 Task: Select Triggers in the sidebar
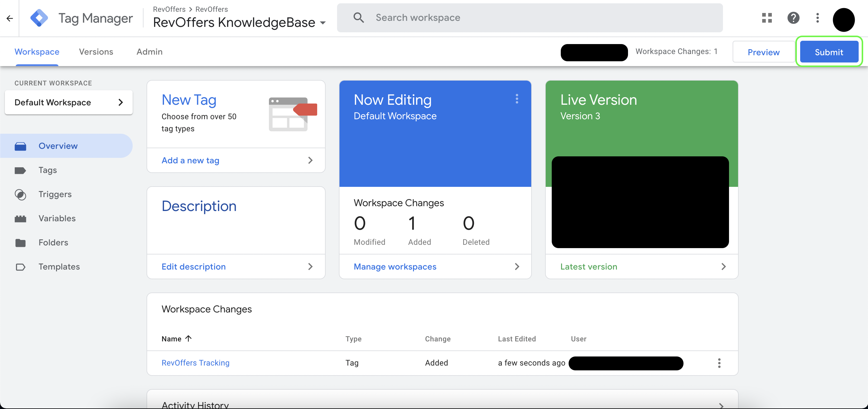[66, 194]
